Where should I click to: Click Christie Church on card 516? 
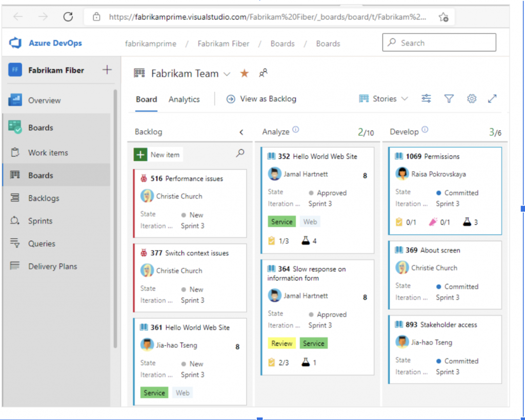click(x=179, y=196)
